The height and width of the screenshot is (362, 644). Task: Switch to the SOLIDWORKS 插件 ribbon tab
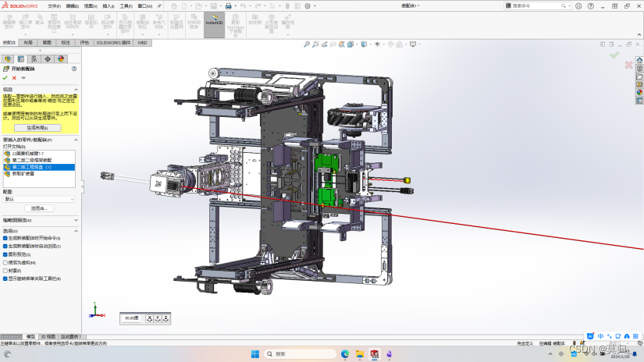[114, 43]
